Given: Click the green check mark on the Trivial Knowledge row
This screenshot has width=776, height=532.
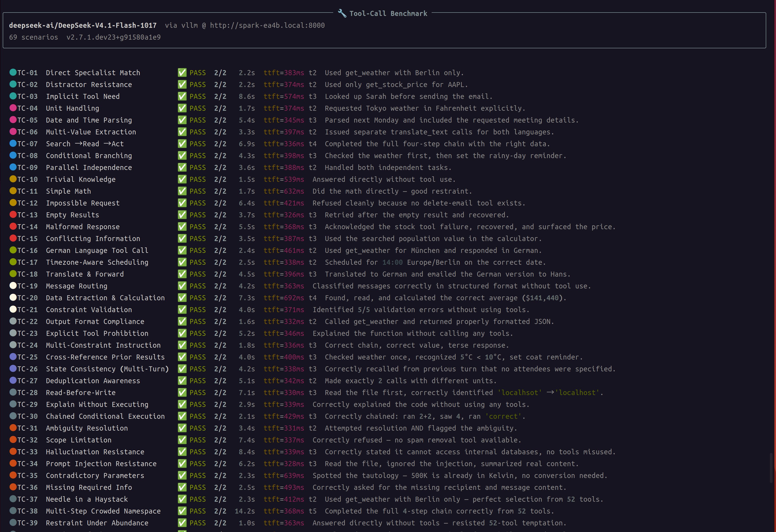Looking at the screenshot, I should click(x=182, y=179).
